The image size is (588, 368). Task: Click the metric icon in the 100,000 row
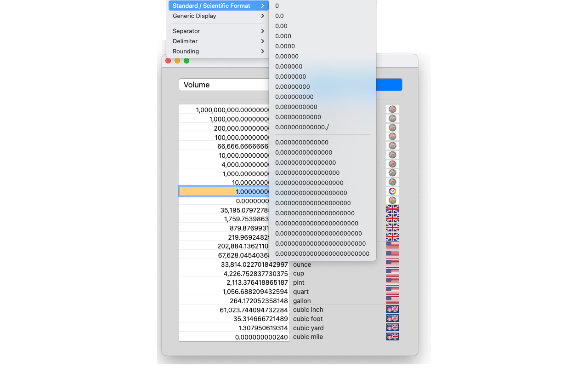point(392,137)
